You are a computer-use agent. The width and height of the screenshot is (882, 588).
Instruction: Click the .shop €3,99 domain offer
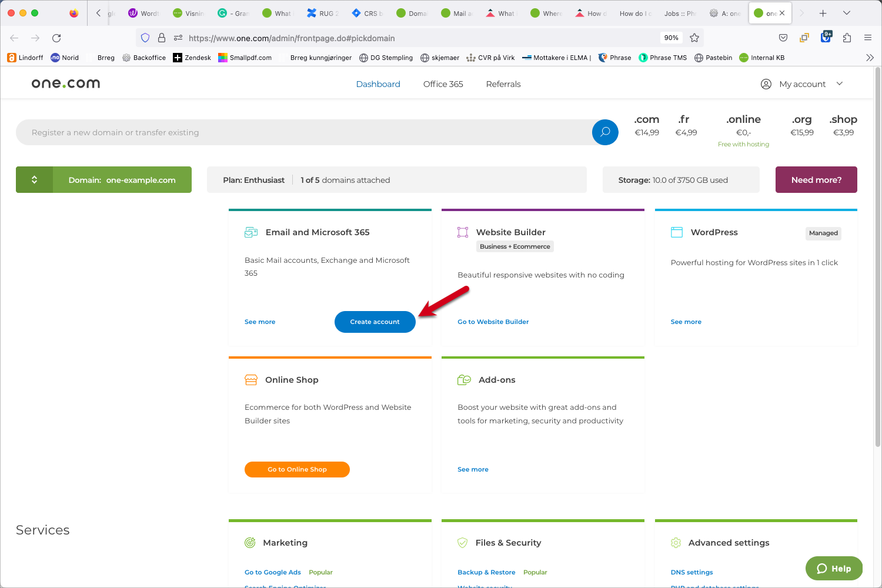click(843, 125)
